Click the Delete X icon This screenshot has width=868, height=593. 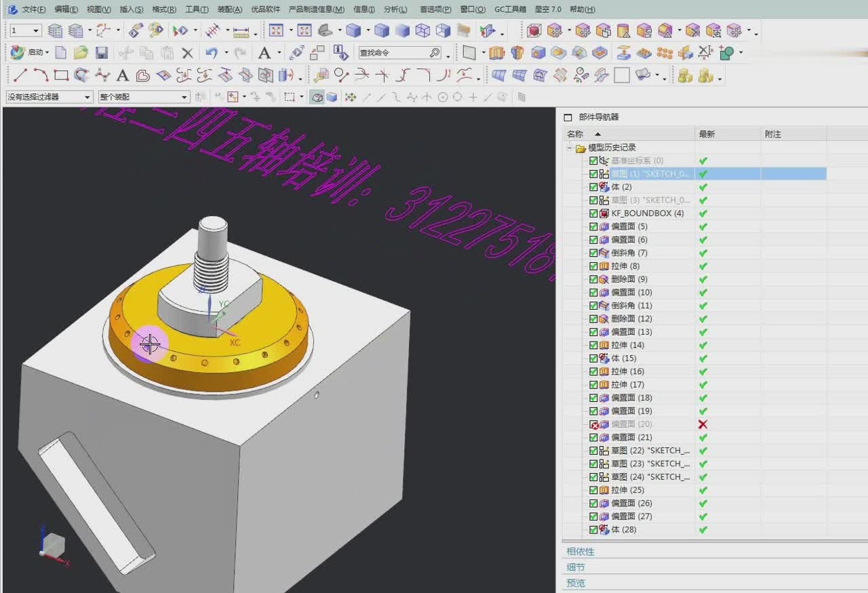188,53
